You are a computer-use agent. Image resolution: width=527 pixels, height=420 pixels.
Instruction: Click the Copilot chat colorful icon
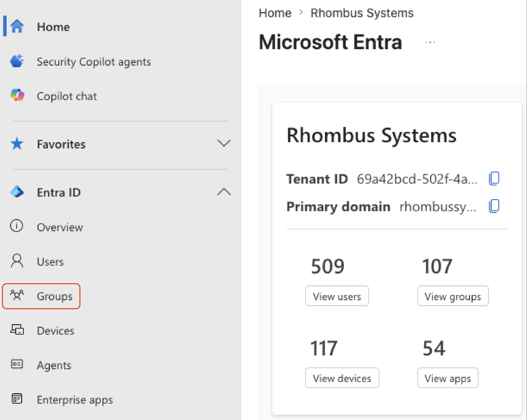tap(17, 95)
